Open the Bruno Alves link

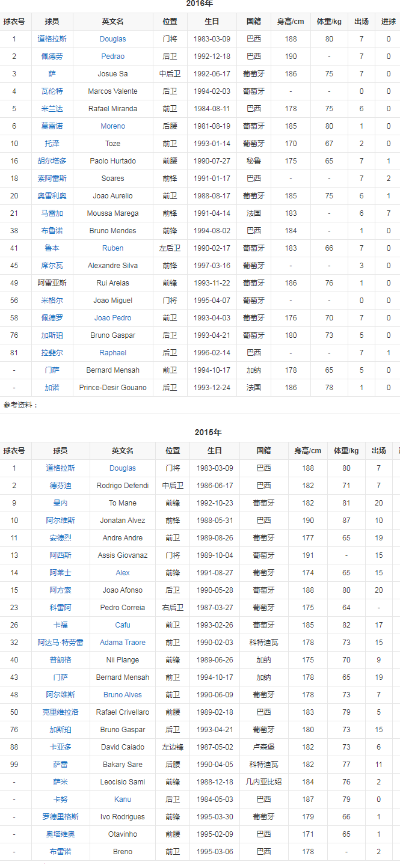(123, 695)
